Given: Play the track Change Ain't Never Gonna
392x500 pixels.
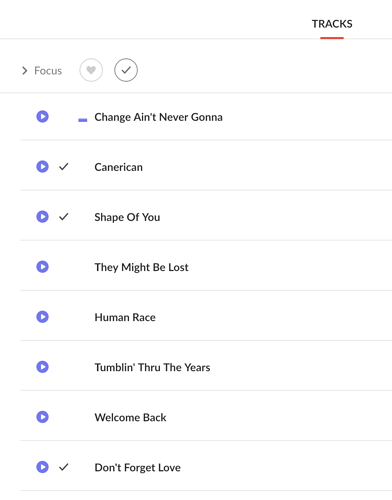Looking at the screenshot, I should coord(42,117).
